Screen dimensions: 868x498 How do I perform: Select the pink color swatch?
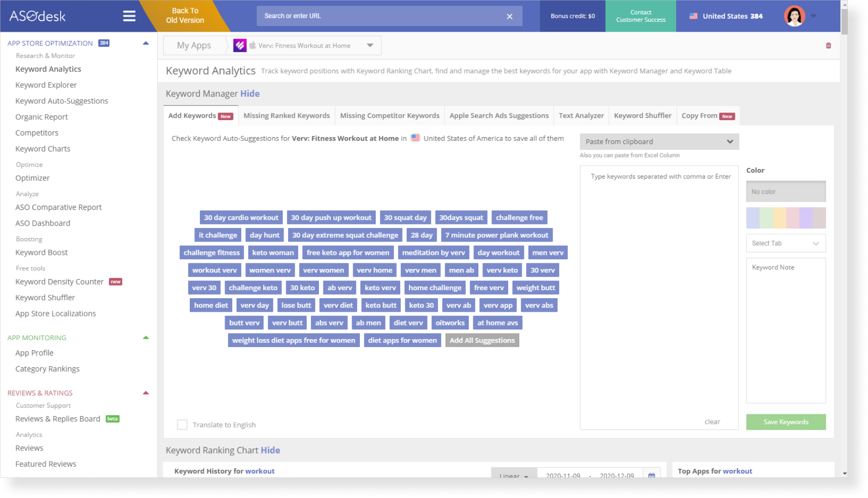pyautogui.click(x=792, y=218)
